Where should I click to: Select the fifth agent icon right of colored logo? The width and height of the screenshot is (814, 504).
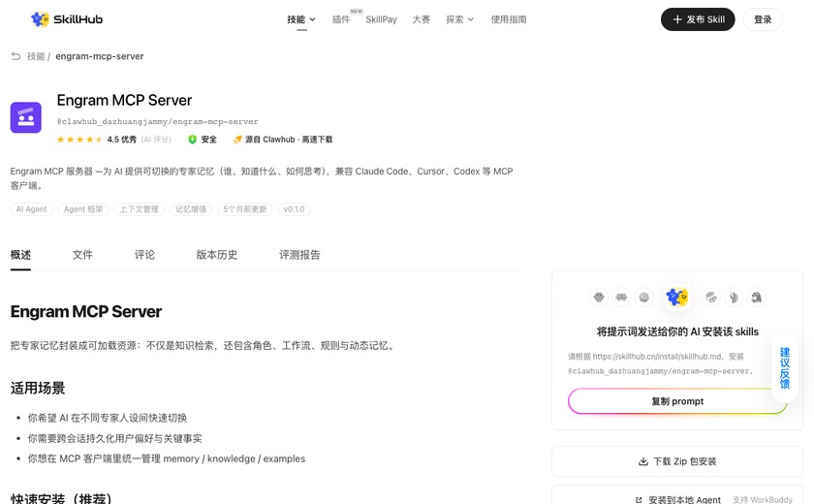point(710,298)
